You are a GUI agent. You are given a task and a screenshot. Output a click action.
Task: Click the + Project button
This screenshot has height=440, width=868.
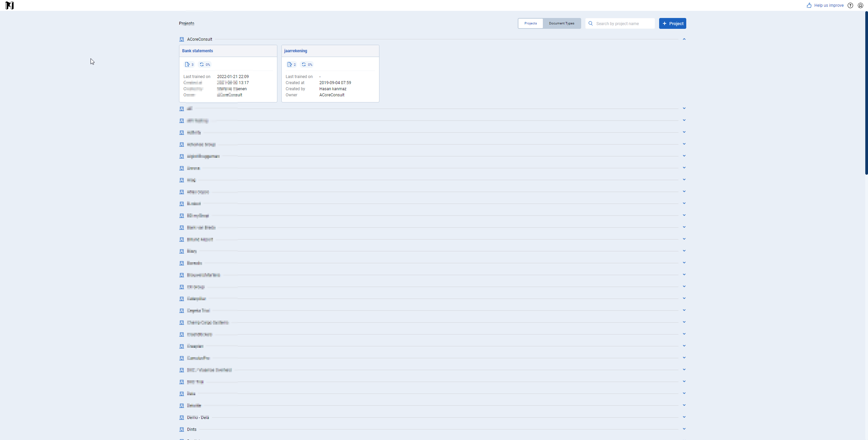pos(673,23)
